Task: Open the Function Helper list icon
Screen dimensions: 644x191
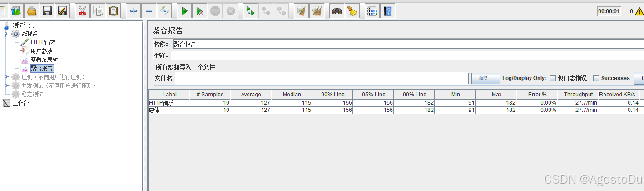Action: (372, 10)
